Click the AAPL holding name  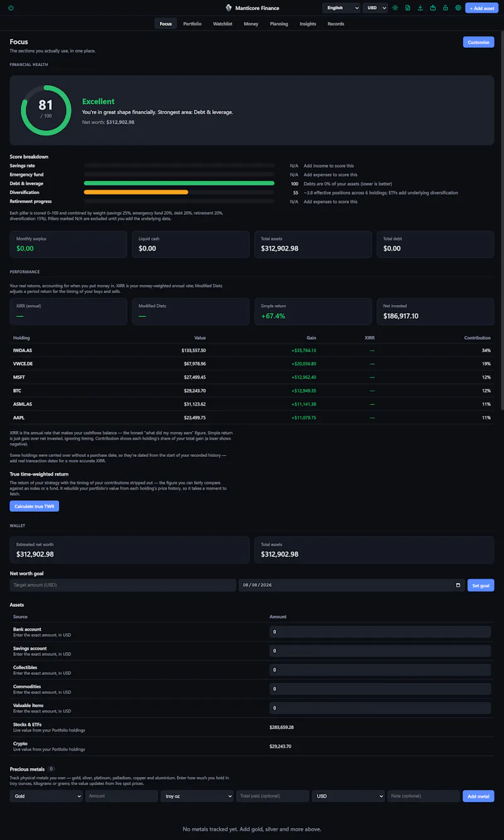point(19,418)
